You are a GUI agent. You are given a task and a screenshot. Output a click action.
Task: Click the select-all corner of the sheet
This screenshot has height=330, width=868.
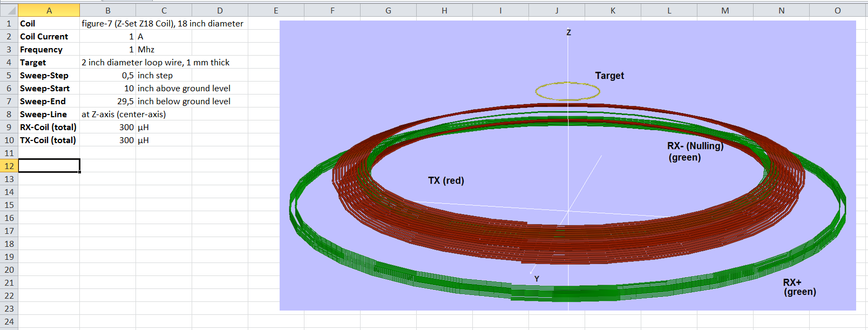click(x=9, y=10)
